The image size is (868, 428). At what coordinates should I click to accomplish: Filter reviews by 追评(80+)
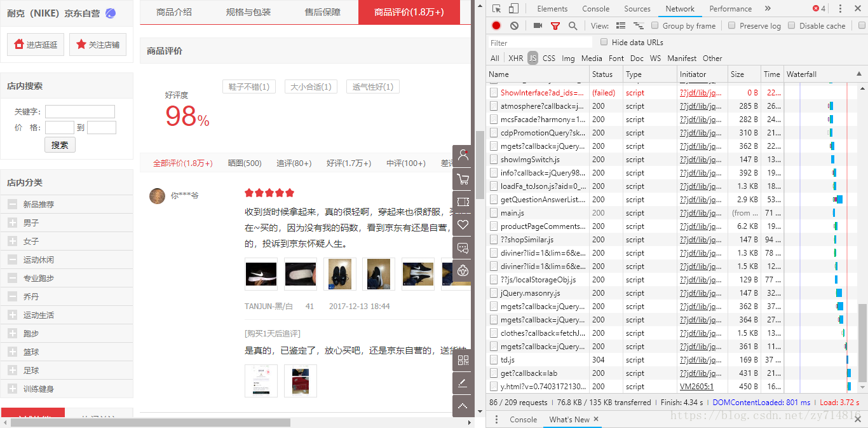294,163
